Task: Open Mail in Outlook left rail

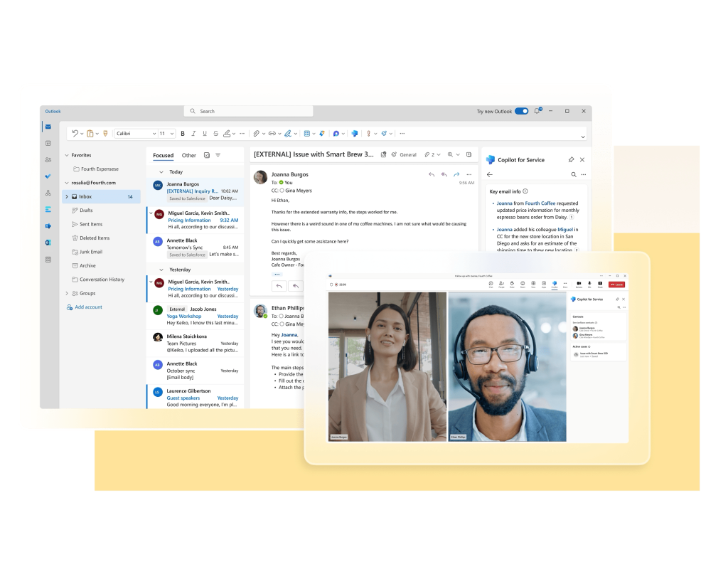Action: 48,127
